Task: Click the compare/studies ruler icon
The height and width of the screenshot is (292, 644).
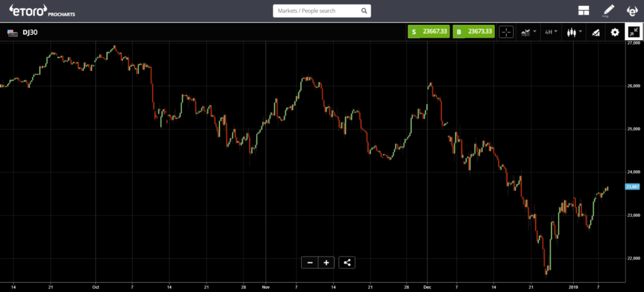Action: pyautogui.click(x=595, y=32)
